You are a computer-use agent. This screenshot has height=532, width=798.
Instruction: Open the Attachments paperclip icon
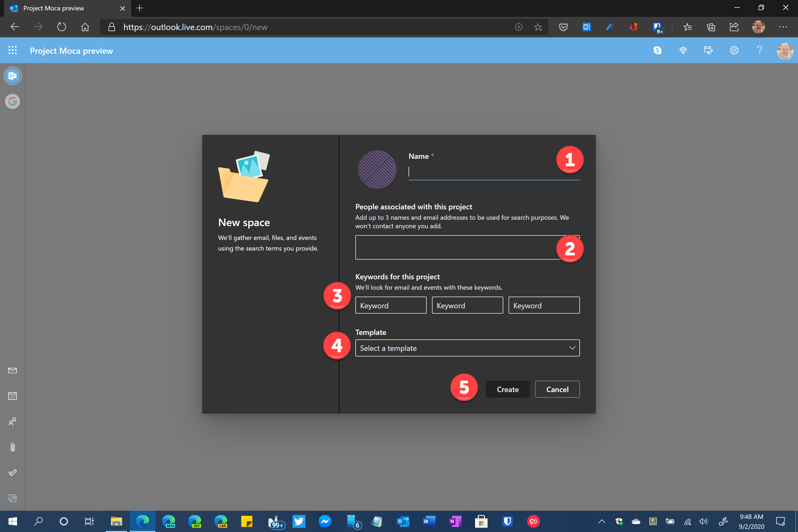(13, 447)
